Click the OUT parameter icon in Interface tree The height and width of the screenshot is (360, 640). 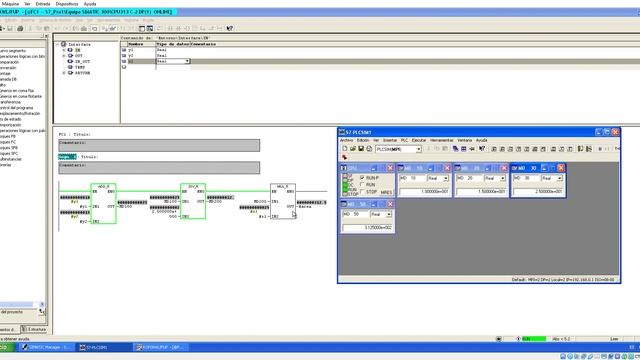[x=70, y=56]
